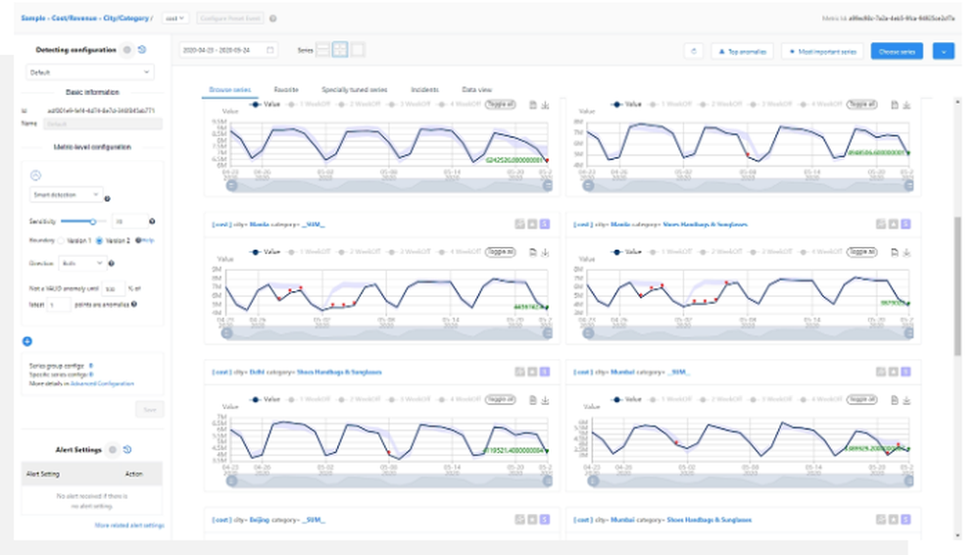Save Mumbai _SUM_ chart as image
This screenshot has width=980, height=555.
[895, 400]
